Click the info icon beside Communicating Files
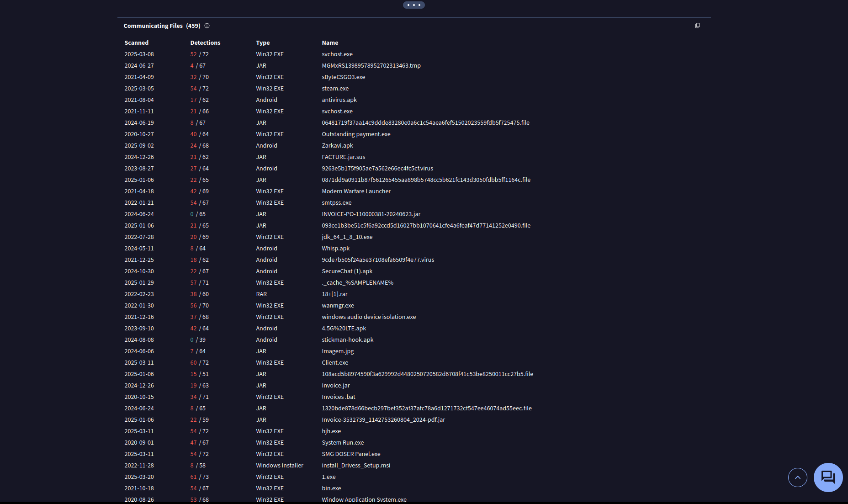The height and width of the screenshot is (504, 848). click(x=207, y=26)
